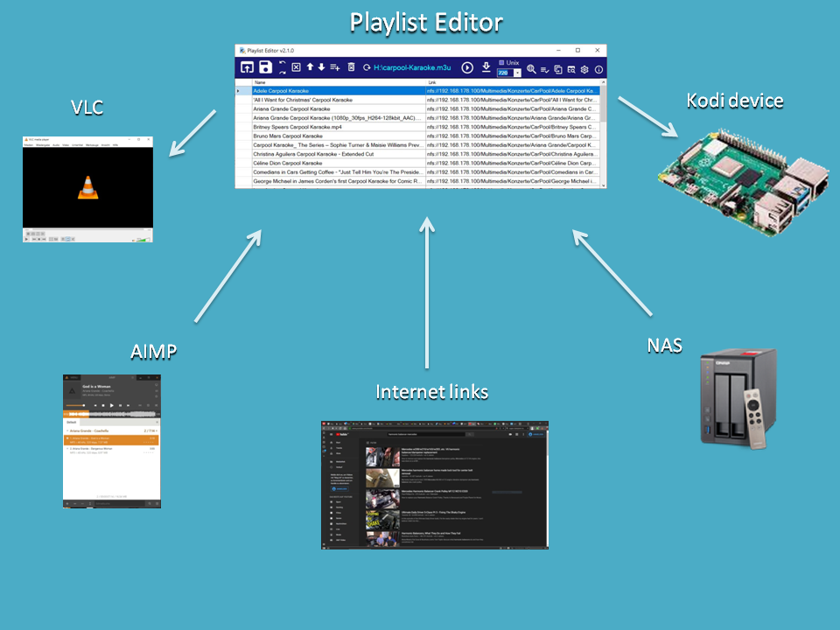Click the Link column header

432,82
